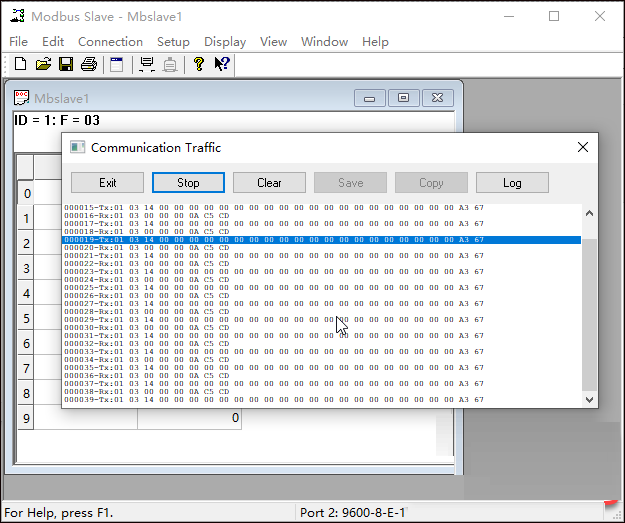Minimize the Mbslave1 child window
Image resolution: width=625 pixels, height=523 pixels.
369,98
